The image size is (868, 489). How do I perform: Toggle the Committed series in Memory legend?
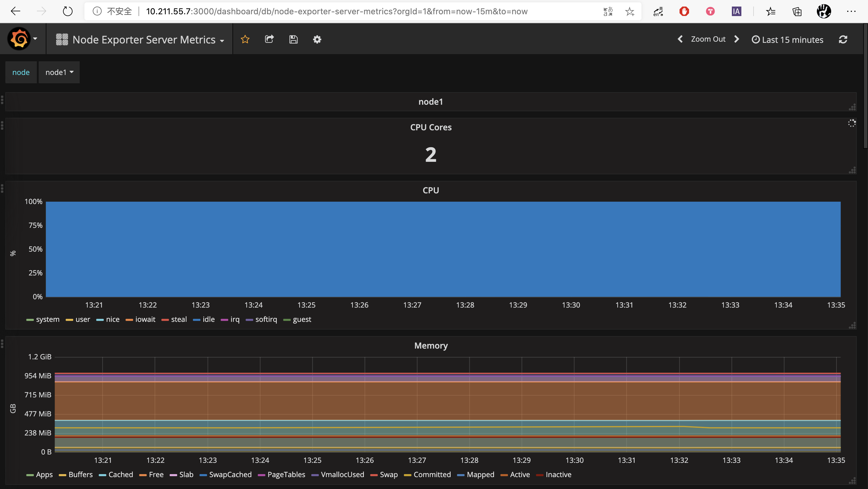tap(432, 474)
